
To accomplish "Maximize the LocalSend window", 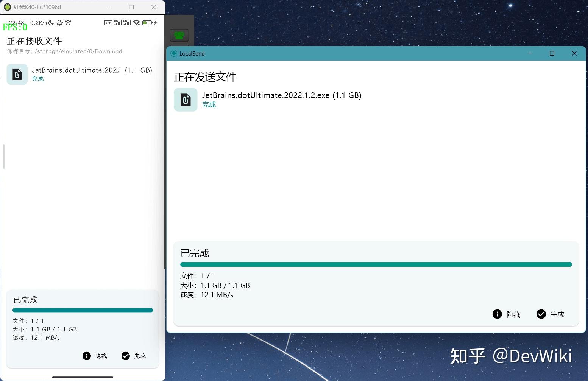I will point(552,53).
